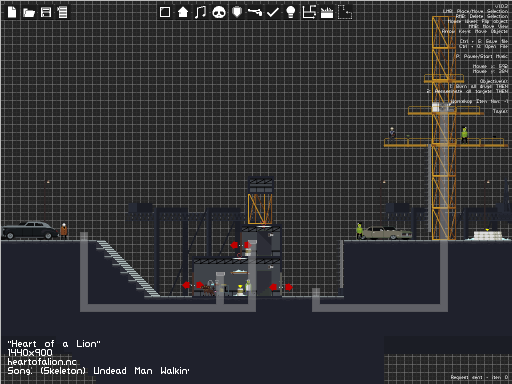This screenshot has height=384, width=512.
Task: Open the list settings icon beside save
Action: pos(62,12)
